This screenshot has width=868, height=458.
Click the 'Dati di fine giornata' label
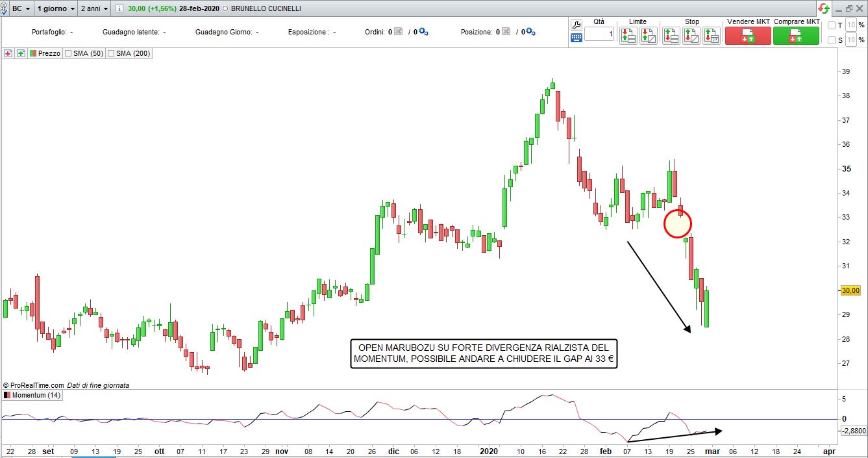point(98,385)
